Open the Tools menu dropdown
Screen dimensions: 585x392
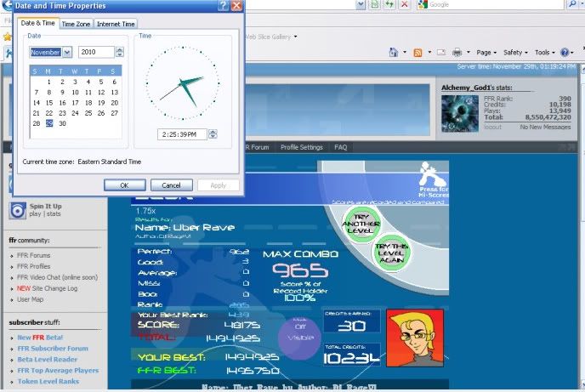546,53
